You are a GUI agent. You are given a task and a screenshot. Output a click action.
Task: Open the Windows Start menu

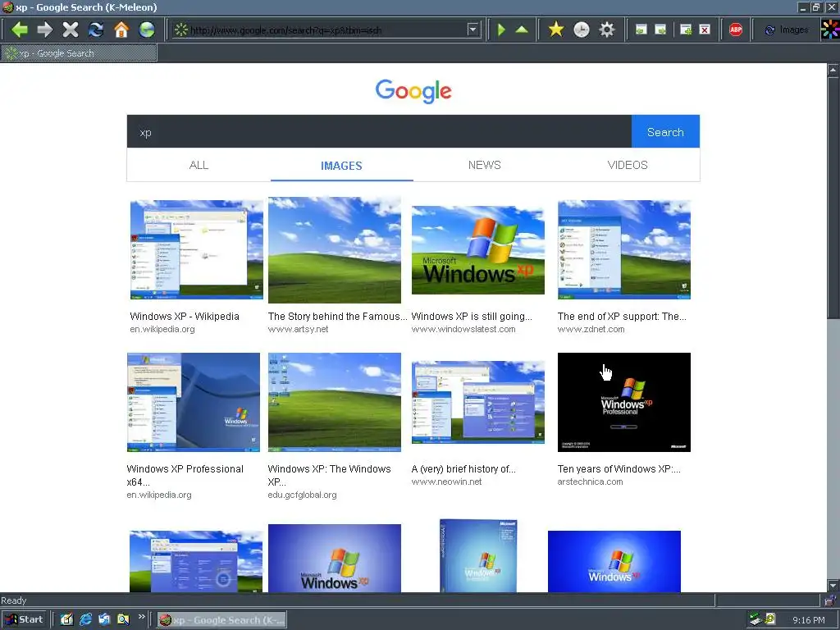[x=25, y=620]
